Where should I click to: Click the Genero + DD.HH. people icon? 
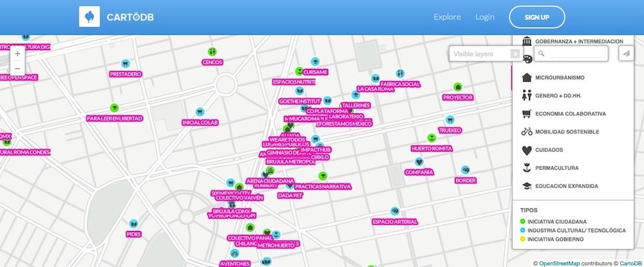tap(527, 95)
